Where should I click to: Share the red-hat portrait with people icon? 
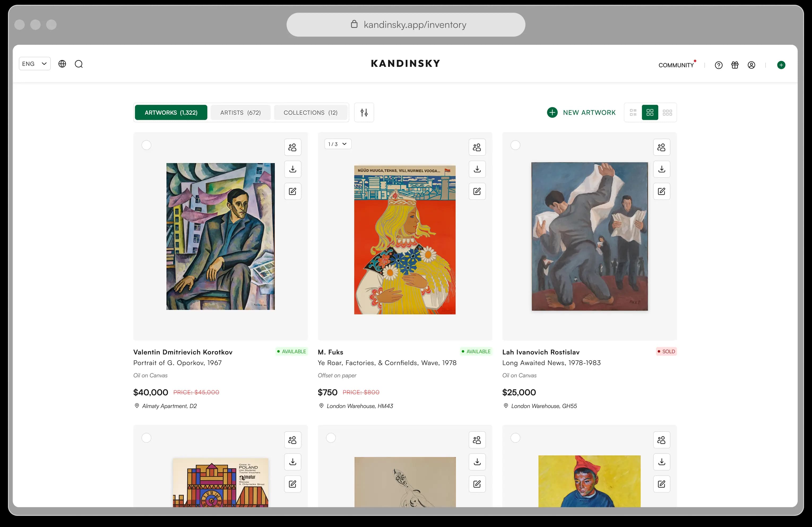[662, 440]
